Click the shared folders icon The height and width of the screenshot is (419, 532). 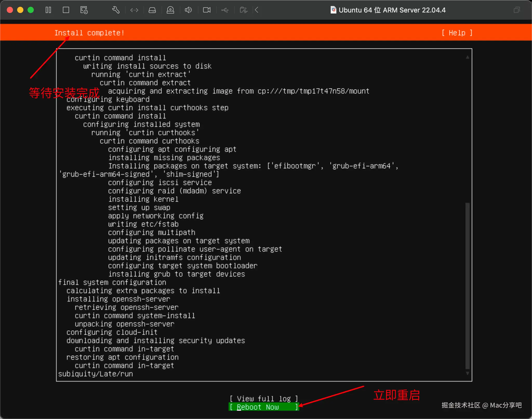(x=243, y=10)
